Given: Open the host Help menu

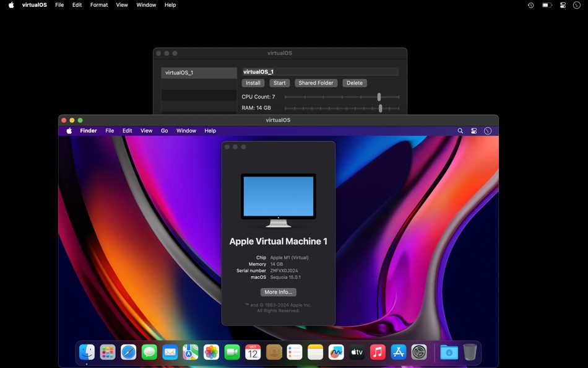Looking at the screenshot, I should click(170, 5).
